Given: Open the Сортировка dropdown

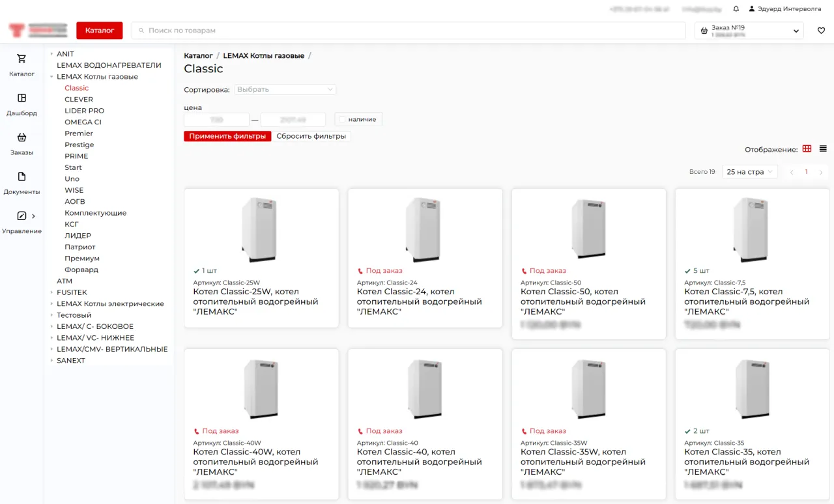Looking at the screenshot, I should pos(285,89).
